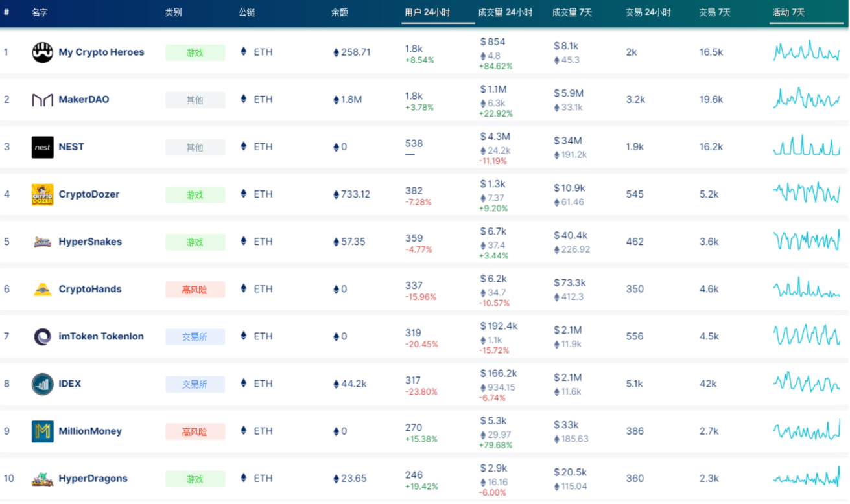Click 交易所 tag for IDEX
The image size is (850, 504).
(x=195, y=384)
